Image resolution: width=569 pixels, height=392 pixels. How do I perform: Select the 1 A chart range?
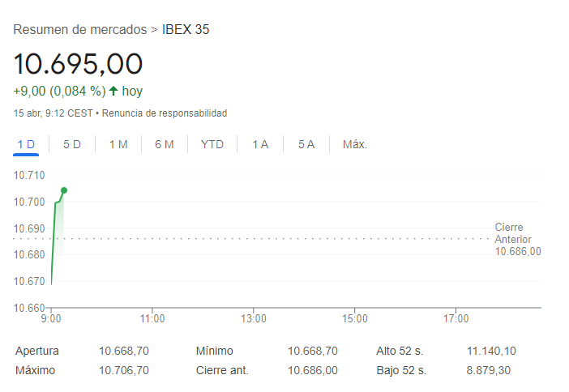point(260,144)
